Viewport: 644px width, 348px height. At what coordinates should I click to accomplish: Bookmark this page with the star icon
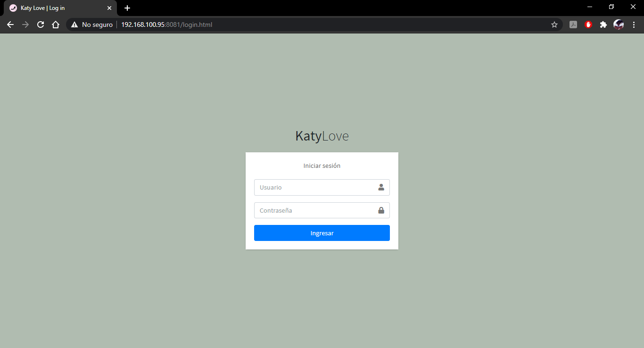click(x=554, y=25)
